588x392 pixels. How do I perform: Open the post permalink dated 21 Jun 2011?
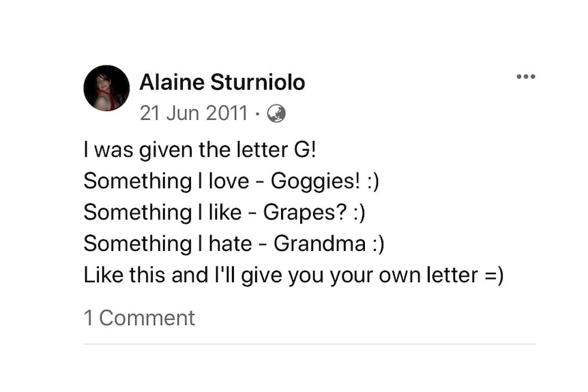point(194,113)
